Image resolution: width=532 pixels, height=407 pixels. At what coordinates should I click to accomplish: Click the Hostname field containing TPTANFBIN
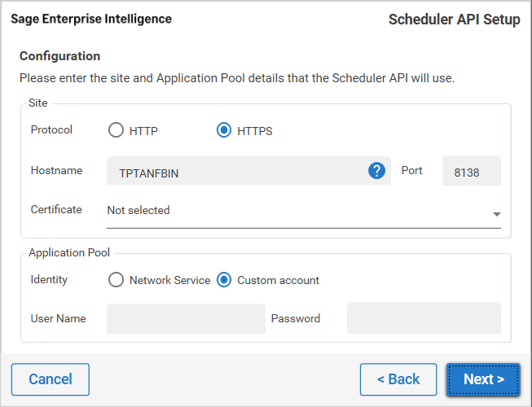[236, 171]
